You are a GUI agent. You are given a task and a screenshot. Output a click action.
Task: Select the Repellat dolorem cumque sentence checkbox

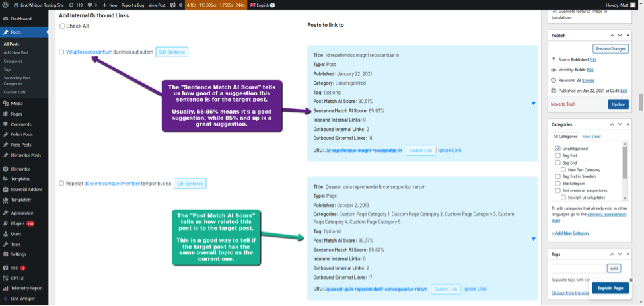tap(61, 183)
